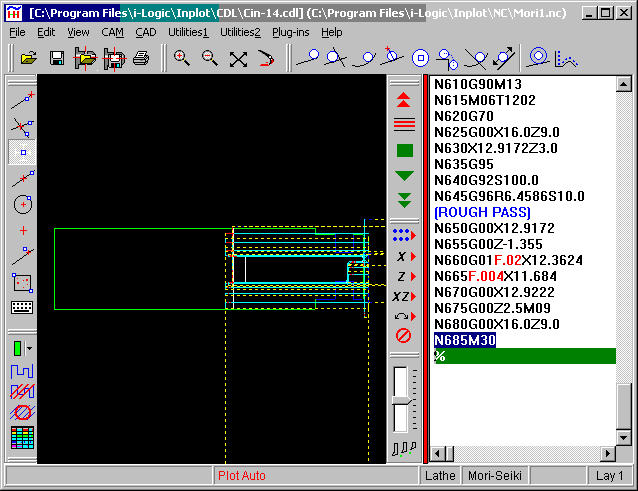Open the CAM menu
The height and width of the screenshot is (491, 638).
tap(112, 32)
